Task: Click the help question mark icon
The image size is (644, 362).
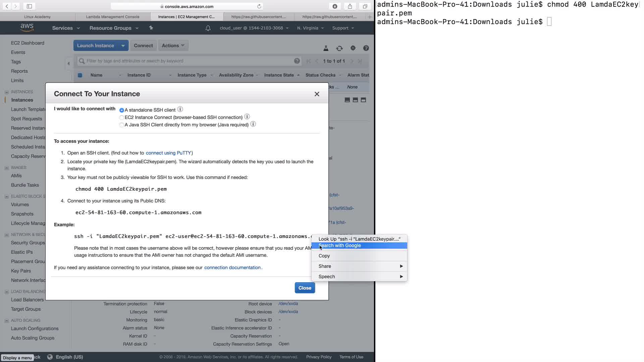Action: pyautogui.click(x=366, y=48)
